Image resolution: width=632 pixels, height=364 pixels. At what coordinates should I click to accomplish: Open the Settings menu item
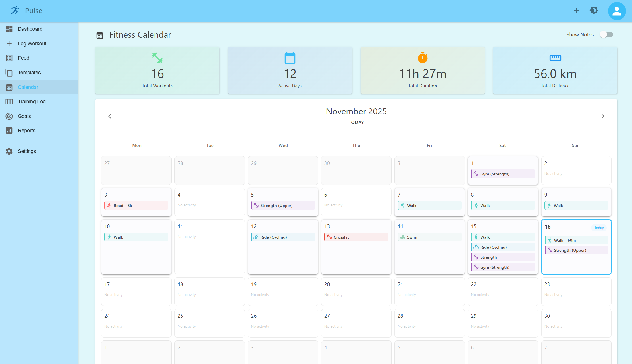point(26,151)
